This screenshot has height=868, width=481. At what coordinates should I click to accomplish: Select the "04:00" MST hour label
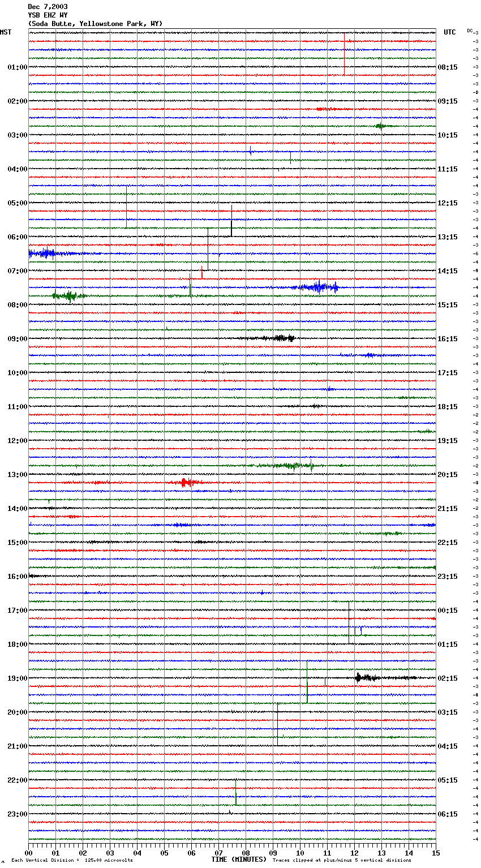18,169
